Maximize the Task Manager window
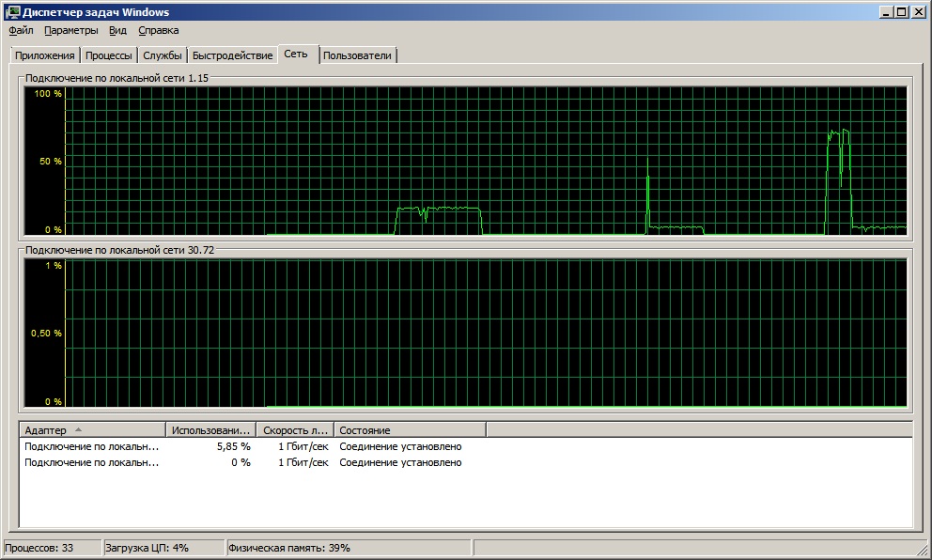This screenshot has width=932, height=560. coord(902,12)
